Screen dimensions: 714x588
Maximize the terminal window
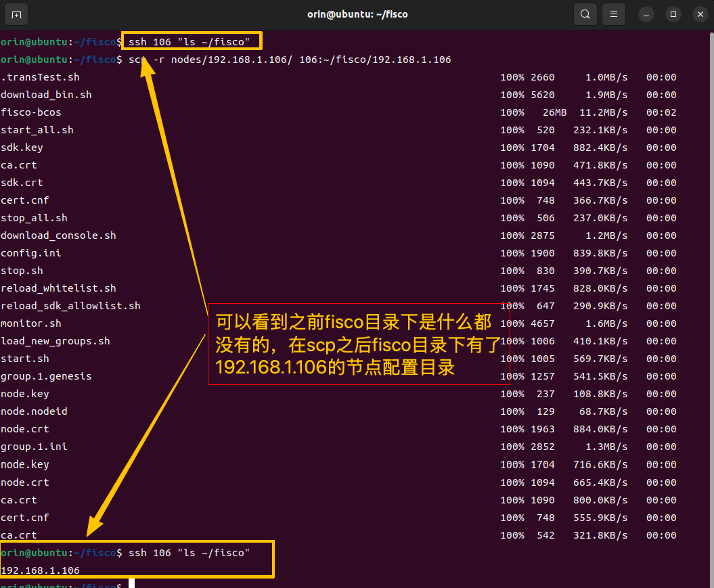pos(673,15)
